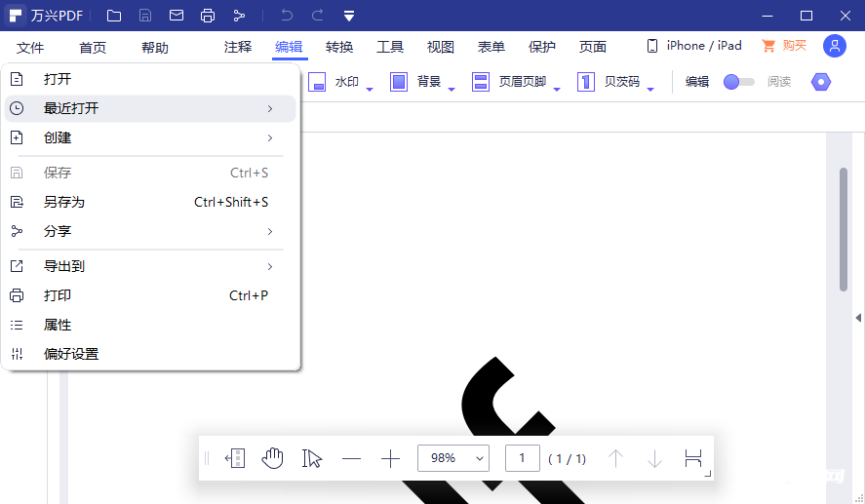Click the iPhone / iPad button

[x=694, y=46]
